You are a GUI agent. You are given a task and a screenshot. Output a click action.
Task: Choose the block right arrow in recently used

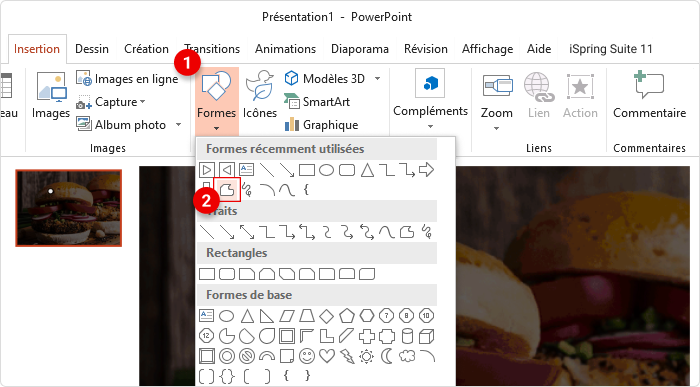coord(427,170)
